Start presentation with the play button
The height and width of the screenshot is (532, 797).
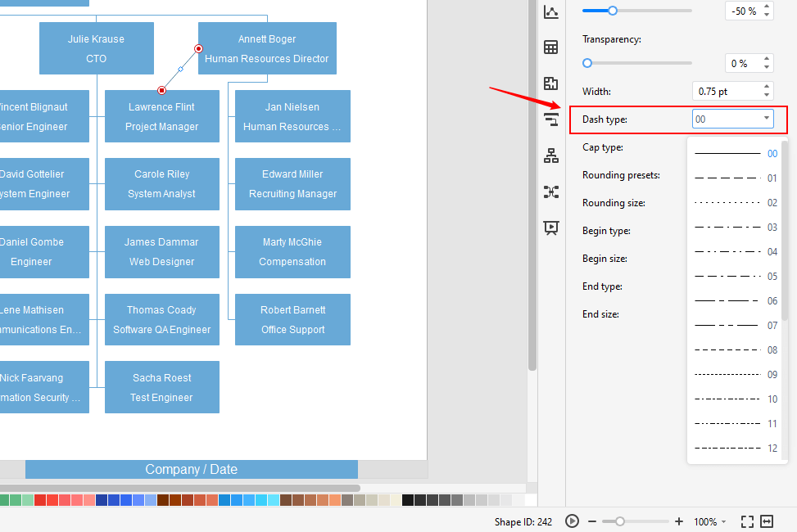click(573, 521)
